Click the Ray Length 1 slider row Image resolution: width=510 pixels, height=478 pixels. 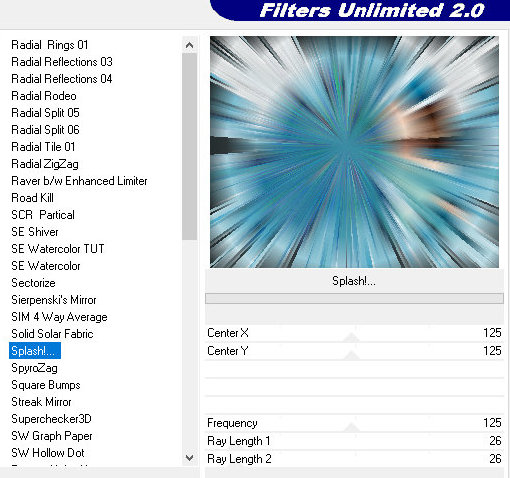(354, 441)
